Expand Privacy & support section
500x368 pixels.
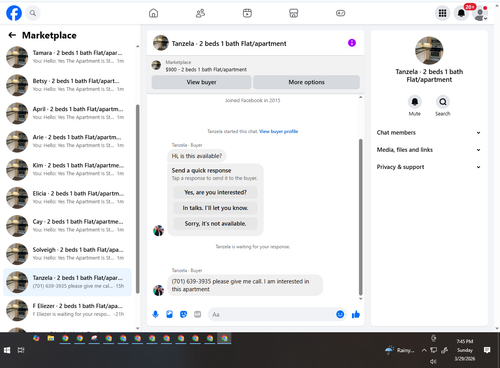click(x=429, y=167)
